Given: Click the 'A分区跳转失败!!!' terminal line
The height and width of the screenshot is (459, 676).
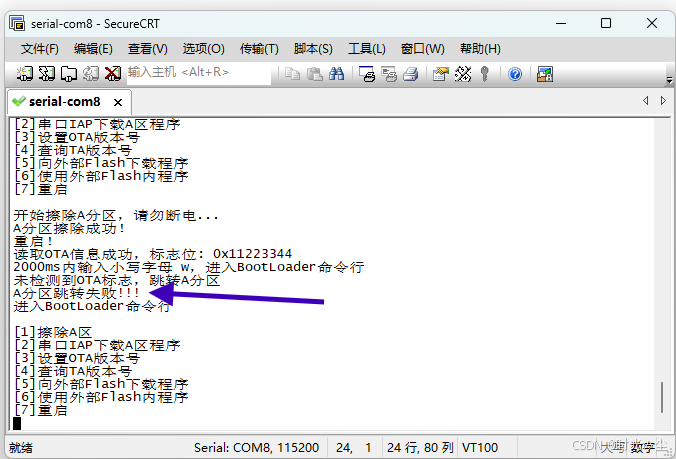Looking at the screenshot, I should coord(76,294).
